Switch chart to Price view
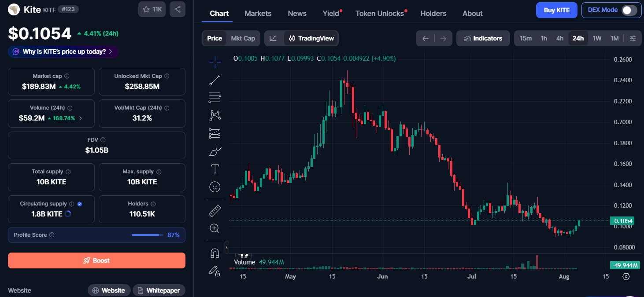Viewport: 644px width, 297px height. click(x=215, y=38)
